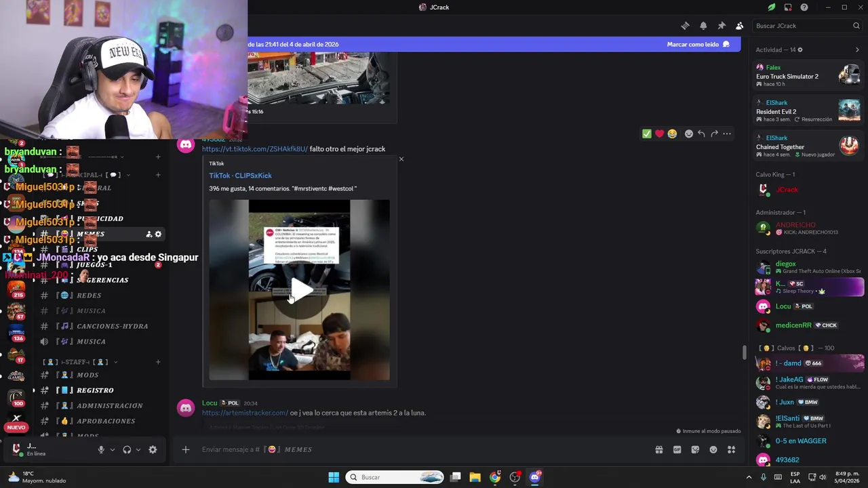The width and height of the screenshot is (868, 488).
Task: Expand the Actividad panel chevron
Action: tap(857, 49)
